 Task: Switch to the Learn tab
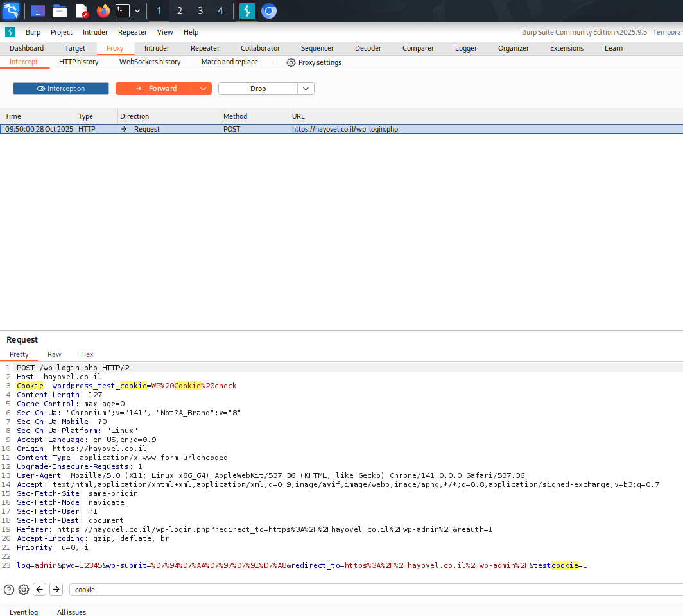pos(613,48)
